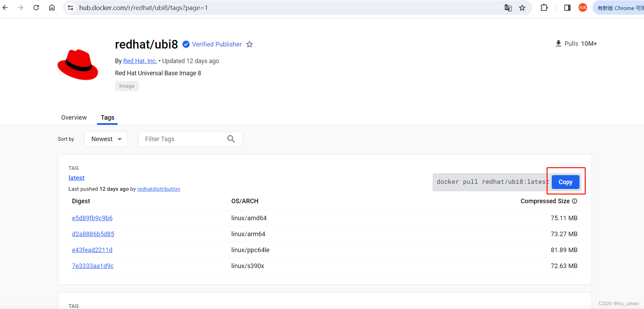The width and height of the screenshot is (644, 309).
Task: Click the Verified Publisher badge
Action: click(212, 44)
